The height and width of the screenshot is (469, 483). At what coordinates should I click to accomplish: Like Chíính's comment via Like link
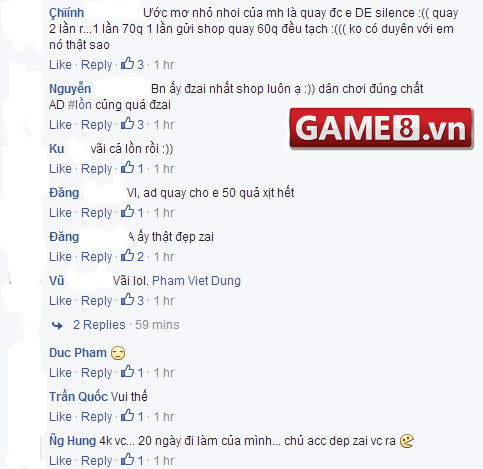coord(60,65)
